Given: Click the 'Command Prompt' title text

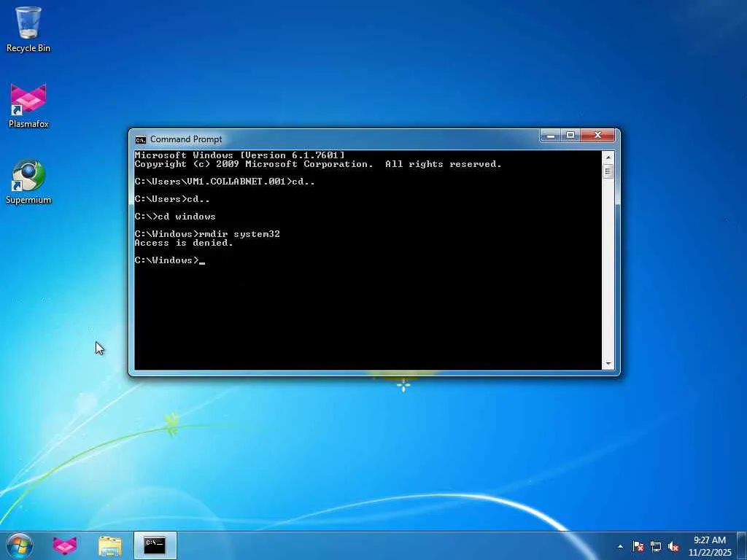Looking at the screenshot, I should pyautogui.click(x=186, y=139).
